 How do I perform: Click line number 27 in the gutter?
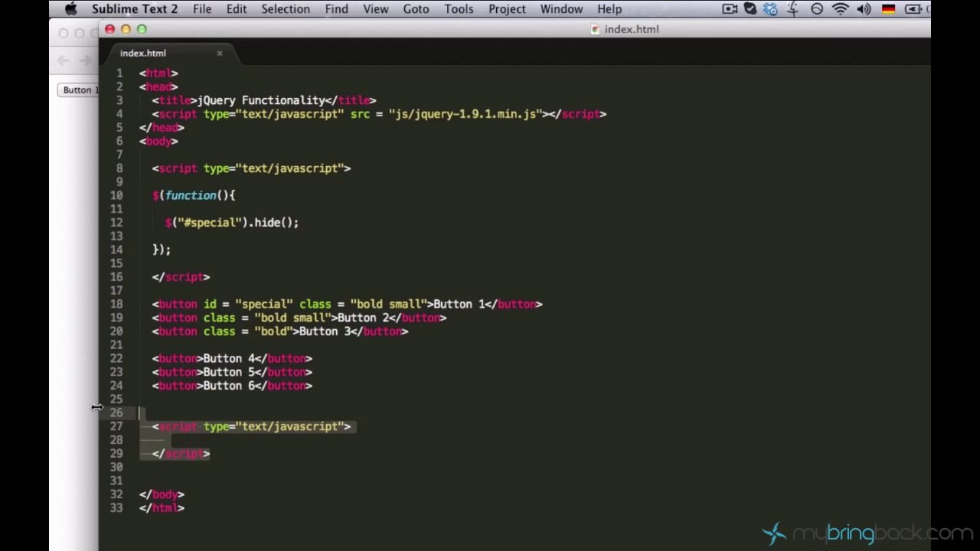tap(116, 426)
